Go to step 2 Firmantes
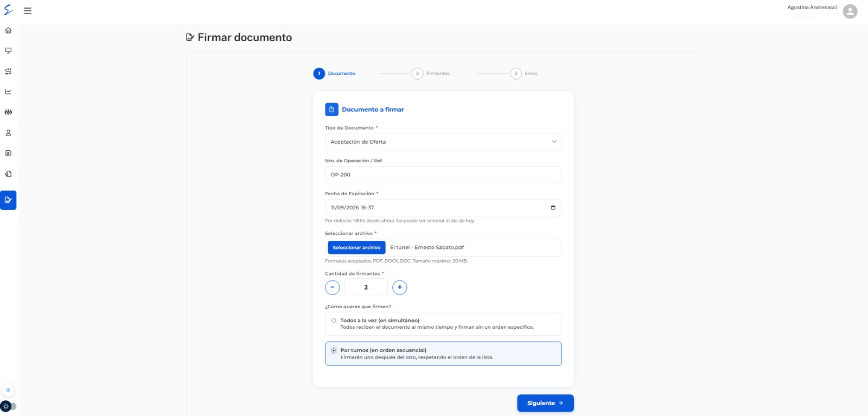 pos(431,73)
